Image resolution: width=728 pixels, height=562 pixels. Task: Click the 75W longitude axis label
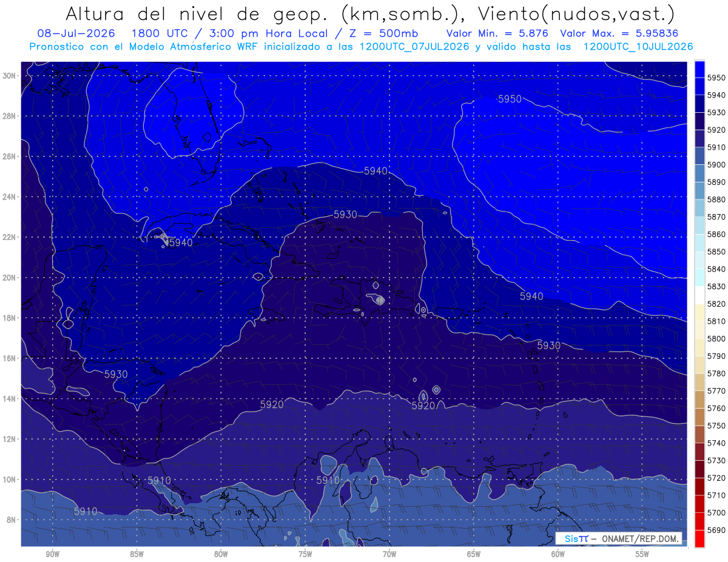click(305, 554)
